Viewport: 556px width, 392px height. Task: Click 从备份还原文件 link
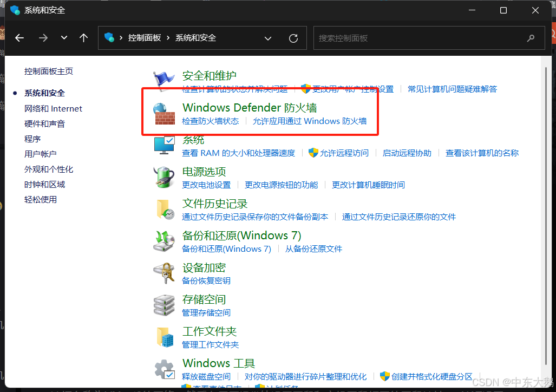(313, 249)
